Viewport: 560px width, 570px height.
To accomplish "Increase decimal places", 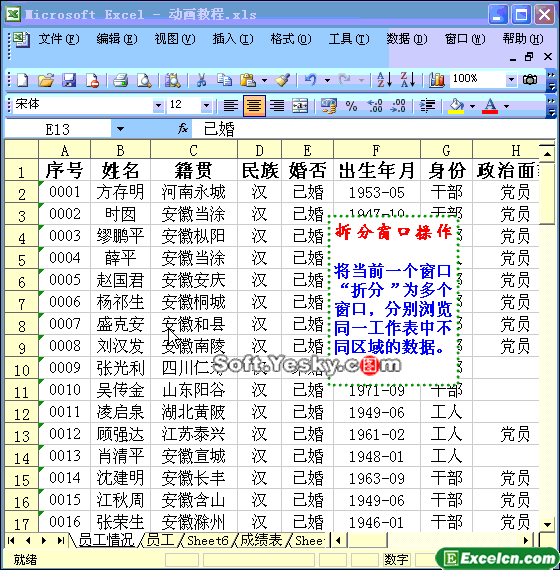I will click(375, 106).
